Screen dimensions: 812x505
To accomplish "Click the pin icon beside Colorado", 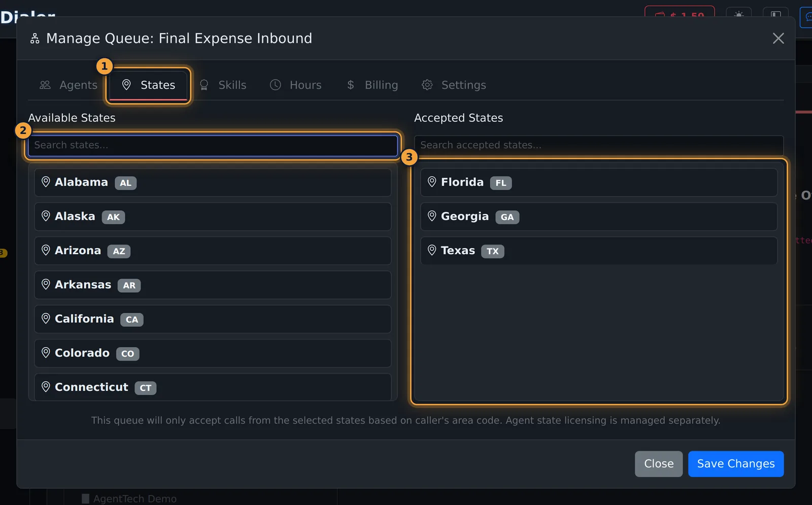I will tap(46, 353).
